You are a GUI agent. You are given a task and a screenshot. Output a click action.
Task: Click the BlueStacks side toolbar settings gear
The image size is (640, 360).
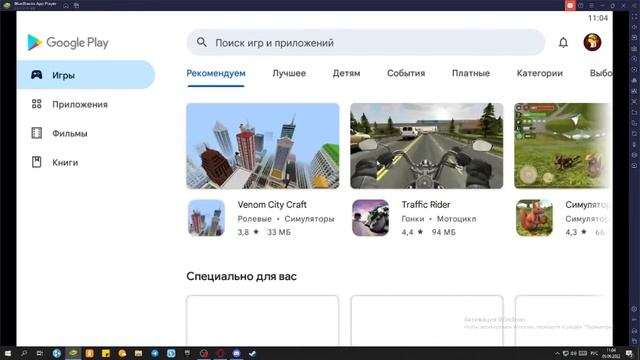634,309
